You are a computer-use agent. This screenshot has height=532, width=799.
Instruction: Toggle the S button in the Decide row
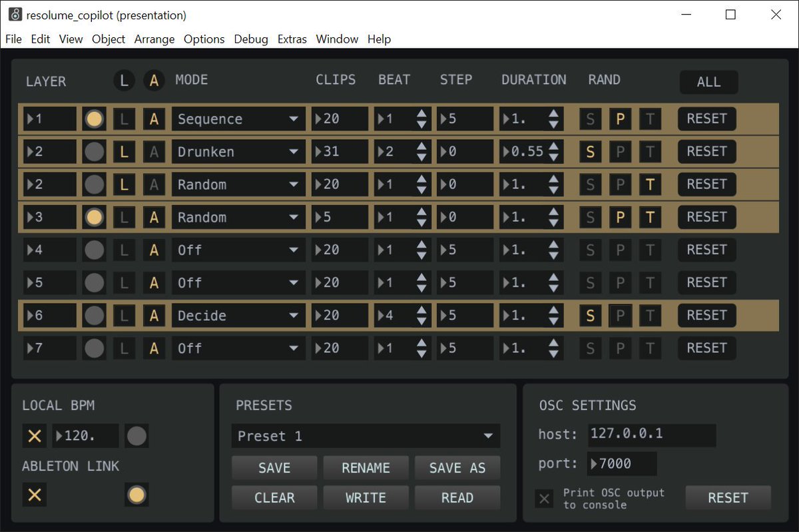click(x=590, y=316)
